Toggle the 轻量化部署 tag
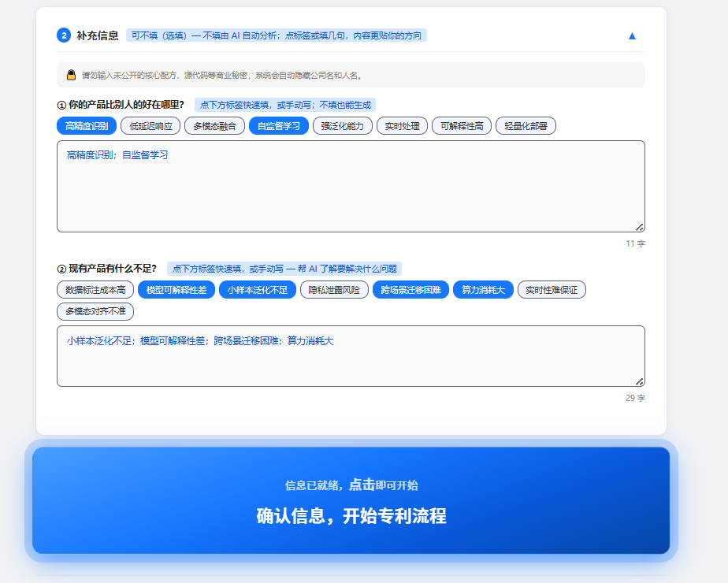 pos(526,126)
